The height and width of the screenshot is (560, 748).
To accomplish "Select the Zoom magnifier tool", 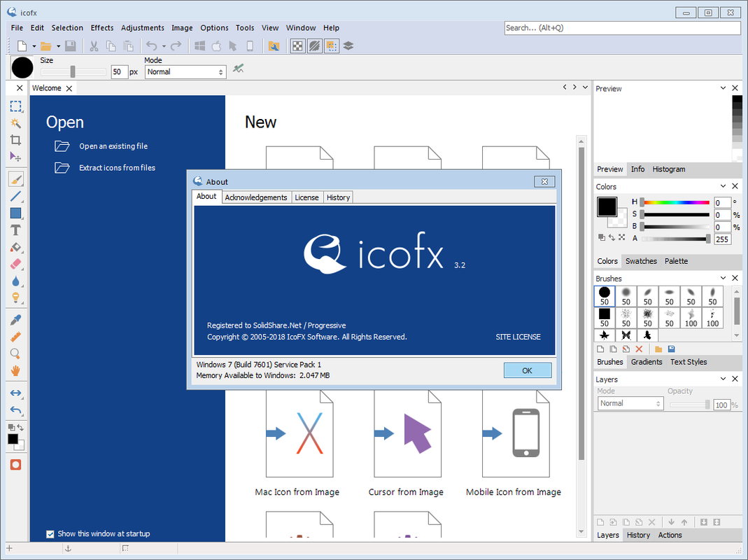I will [15, 353].
